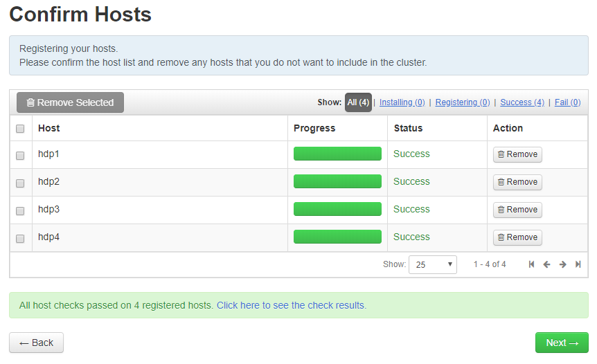The width and height of the screenshot is (597, 364).
Task: Go Back to previous step
Action: click(x=36, y=343)
